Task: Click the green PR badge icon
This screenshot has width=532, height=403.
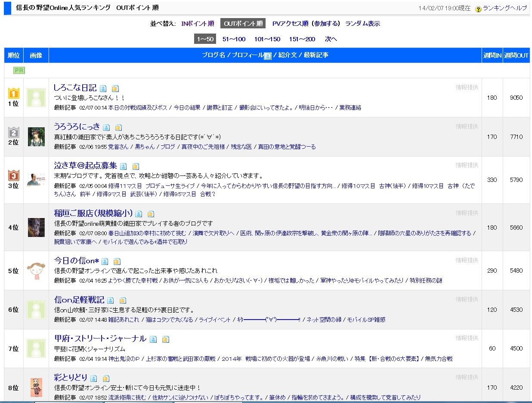Action: (19, 71)
